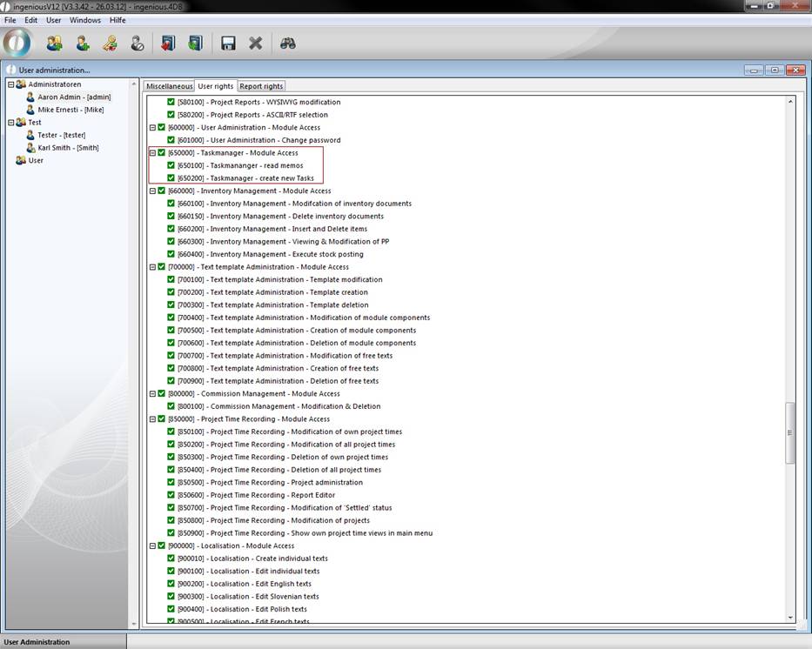Click the gray X delete toolbar icon
Viewport: 812px width, 649px height.
tap(256, 43)
